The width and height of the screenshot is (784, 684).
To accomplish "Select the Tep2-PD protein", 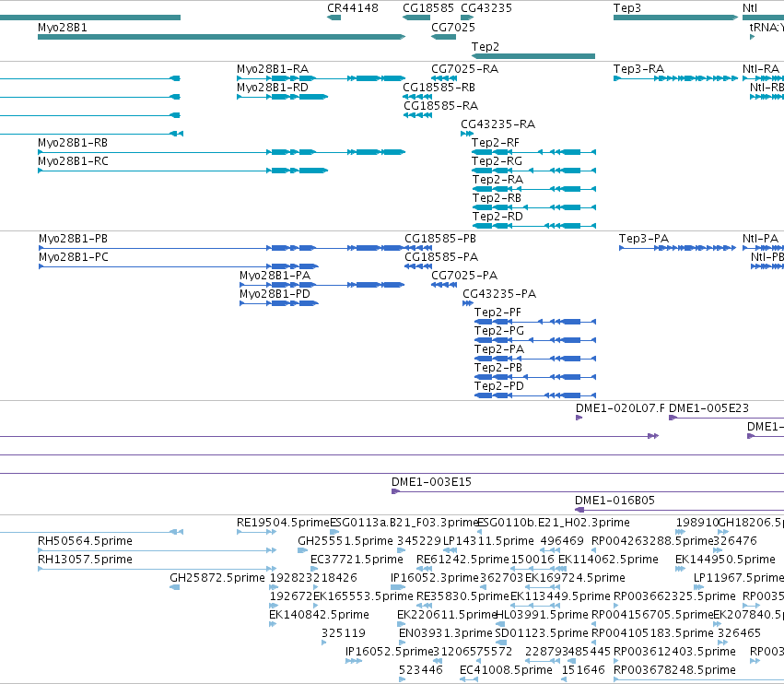I will pyautogui.click(x=535, y=395).
